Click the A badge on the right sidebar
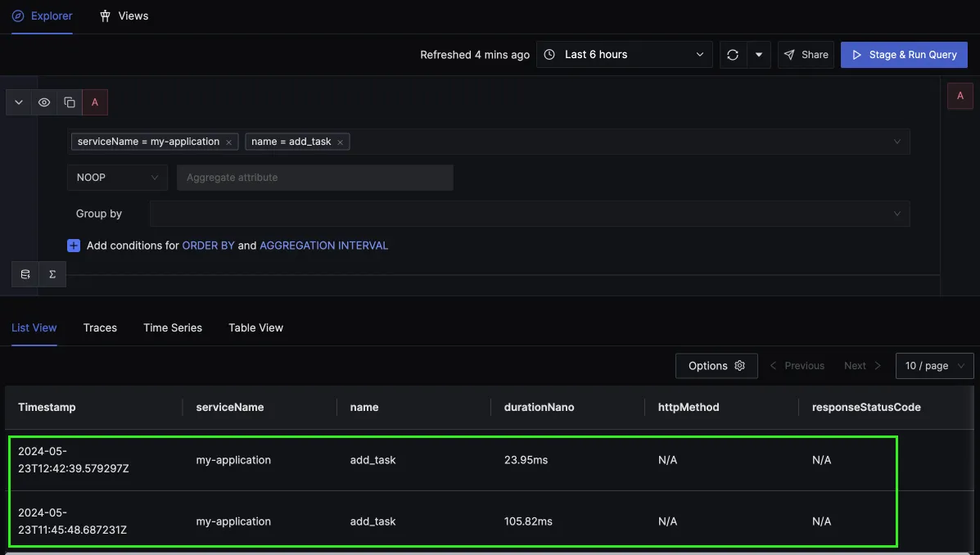This screenshot has height=555, width=980. 960,97
